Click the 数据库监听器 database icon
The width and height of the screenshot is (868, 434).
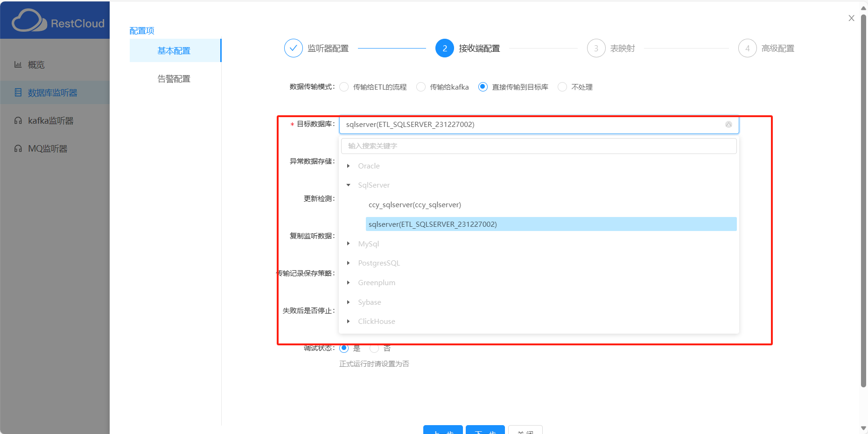coord(18,92)
